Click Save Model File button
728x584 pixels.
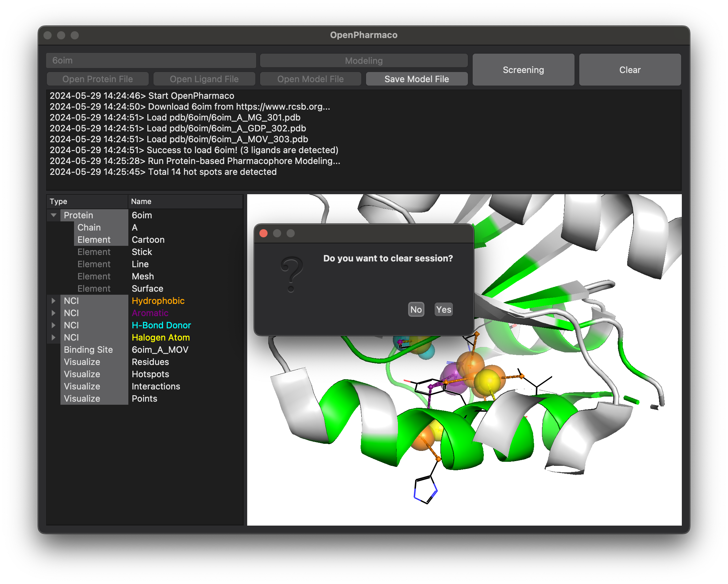tap(416, 79)
